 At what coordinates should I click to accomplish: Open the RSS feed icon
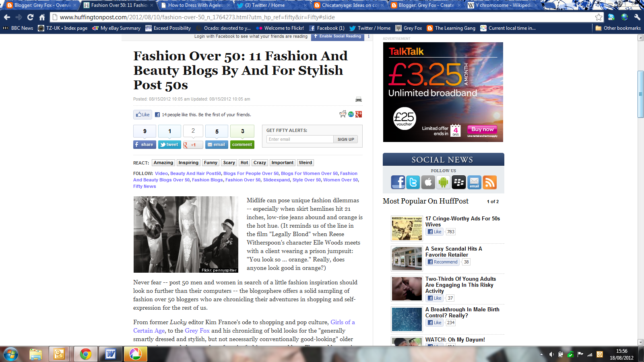[489, 182]
